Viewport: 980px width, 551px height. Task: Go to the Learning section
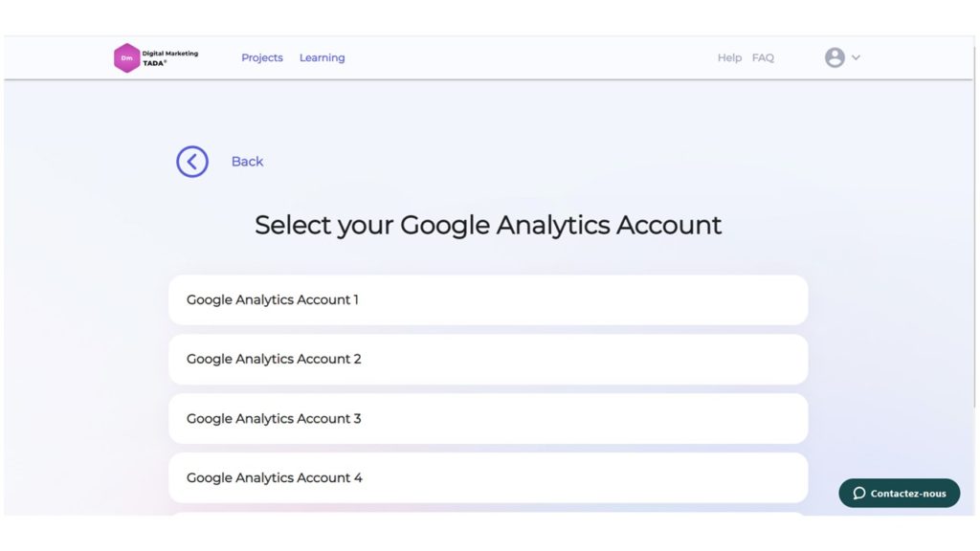pyautogui.click(x=322, y=57)
